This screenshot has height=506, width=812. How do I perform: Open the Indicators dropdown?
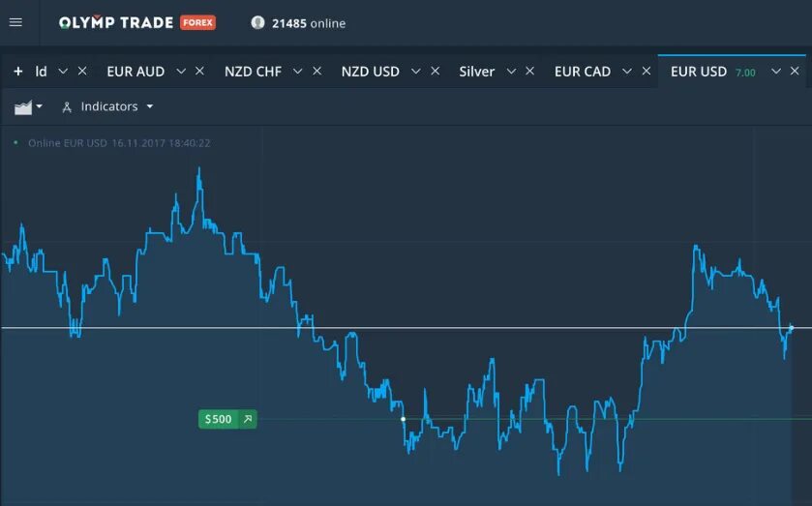[x=107, y=106]
